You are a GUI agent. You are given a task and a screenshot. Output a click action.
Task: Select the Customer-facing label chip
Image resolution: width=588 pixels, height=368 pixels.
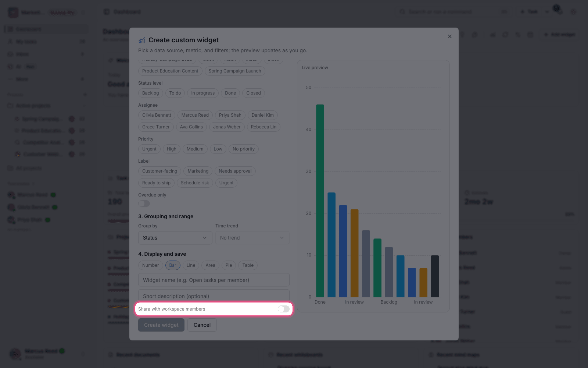coord(159,171)
